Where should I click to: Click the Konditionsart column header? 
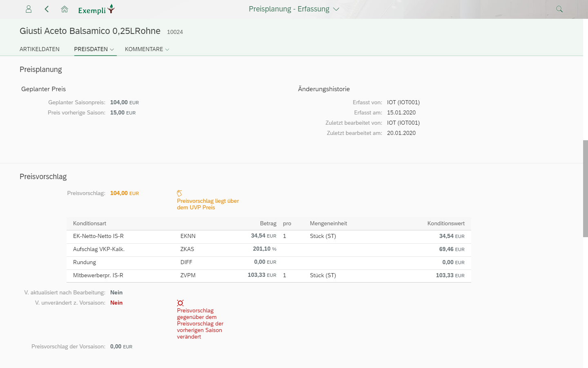click(90, 224)
